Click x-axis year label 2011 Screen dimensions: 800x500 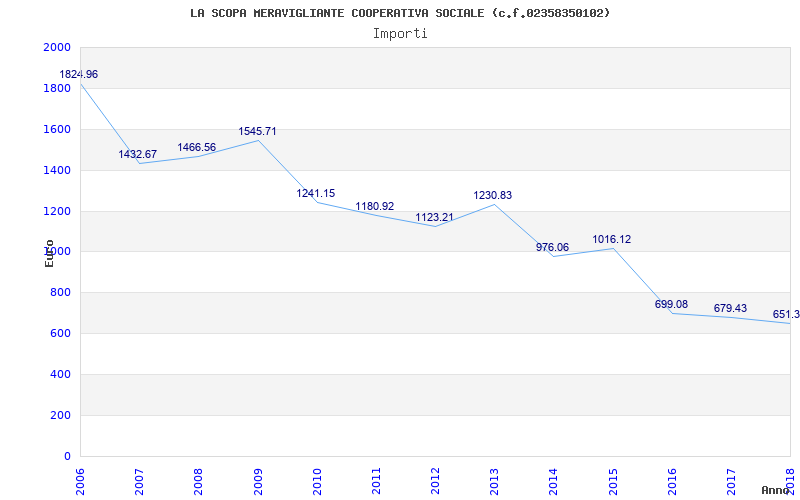pos(376,482)
